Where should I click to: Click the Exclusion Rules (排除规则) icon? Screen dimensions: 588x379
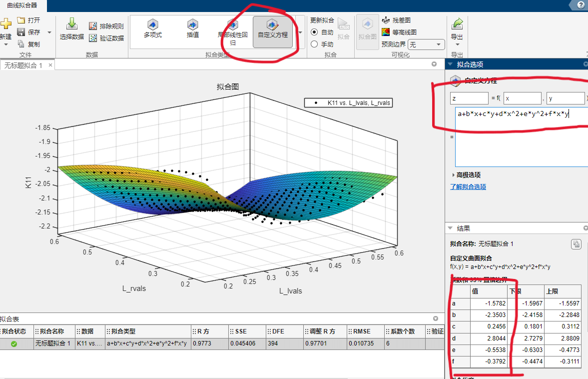pyautogui.click(x=93, y=26)
